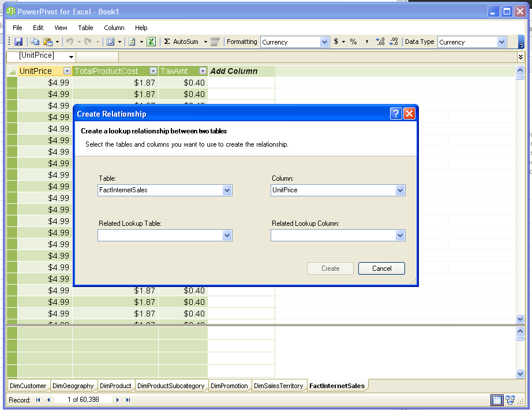
Task: Open the toolbar overflow options at far right
Action: click(x=521, y=42)
